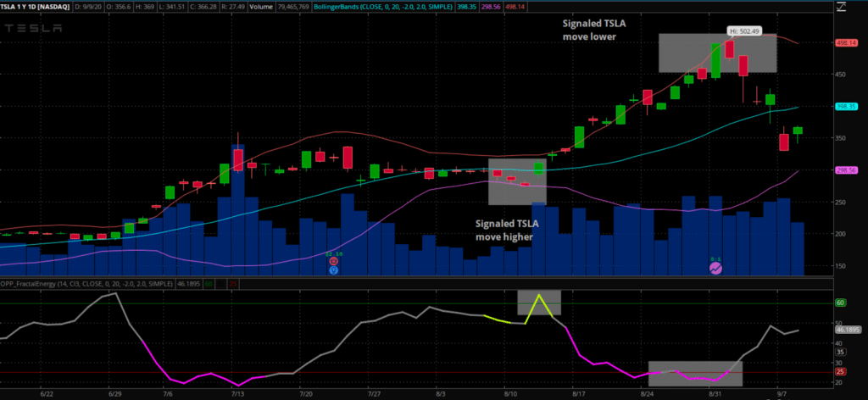The width and height of the screenshot is (868, 400).
Task: Click the red 498.14 price axis tag
Action: 848,42
